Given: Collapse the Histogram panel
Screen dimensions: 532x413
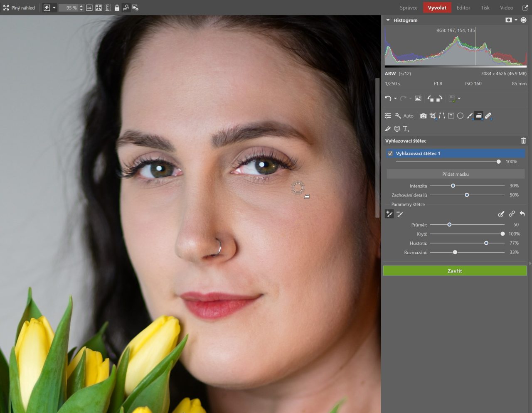Looking at the screenshot, I should [x=388, y=20].
